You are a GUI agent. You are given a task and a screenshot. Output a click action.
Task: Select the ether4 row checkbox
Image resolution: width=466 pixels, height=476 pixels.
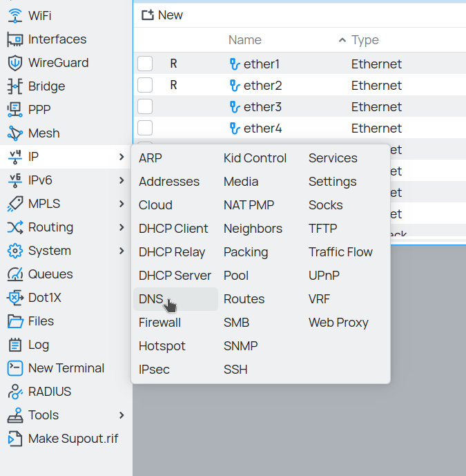pos(145,128)
